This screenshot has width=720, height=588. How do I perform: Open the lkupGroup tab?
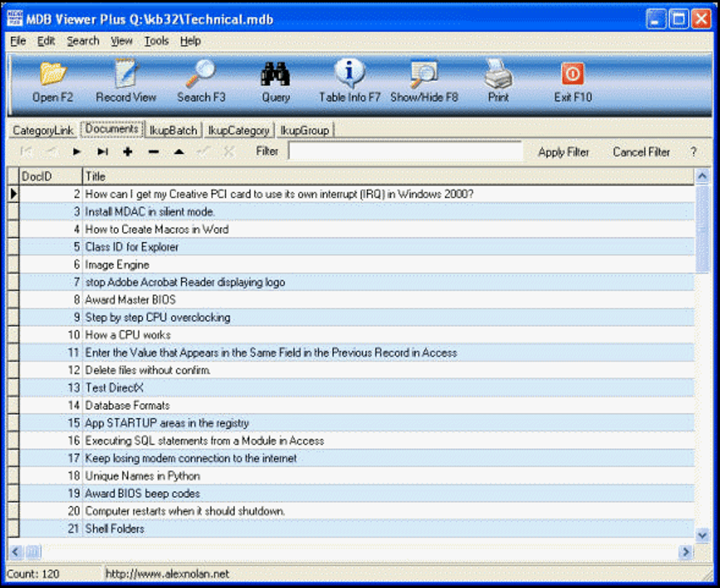point(304,131)
